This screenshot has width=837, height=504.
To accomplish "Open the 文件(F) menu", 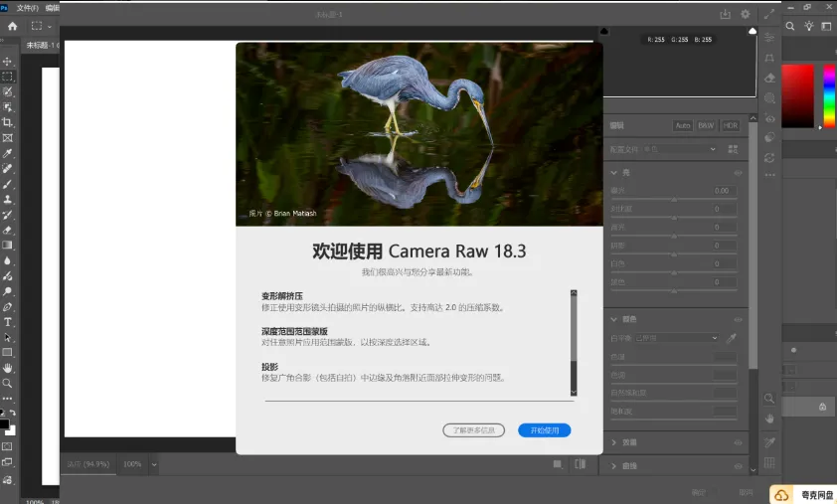I will coord(28,8).
